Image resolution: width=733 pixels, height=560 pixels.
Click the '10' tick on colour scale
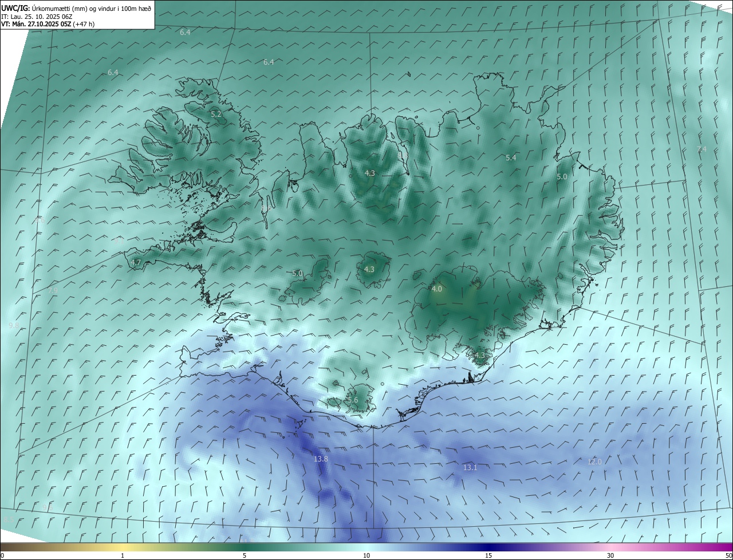point(366,556)
